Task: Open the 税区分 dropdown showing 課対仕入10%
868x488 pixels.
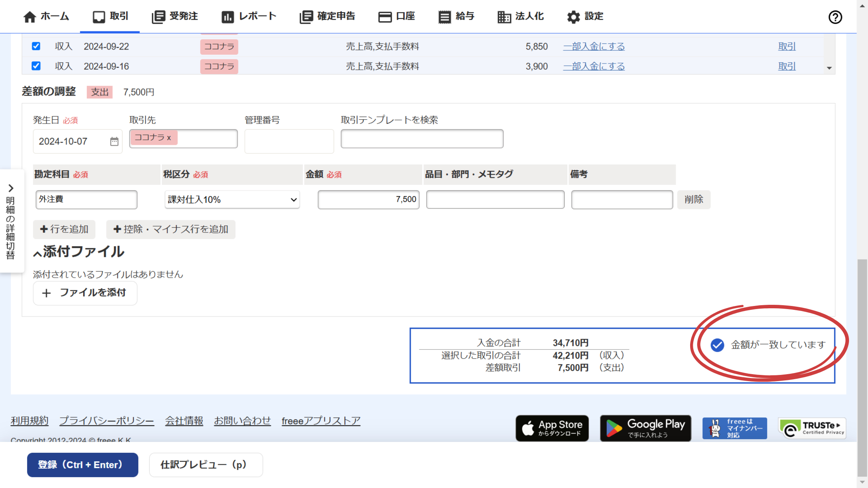Action: click(x=232, y=199)
